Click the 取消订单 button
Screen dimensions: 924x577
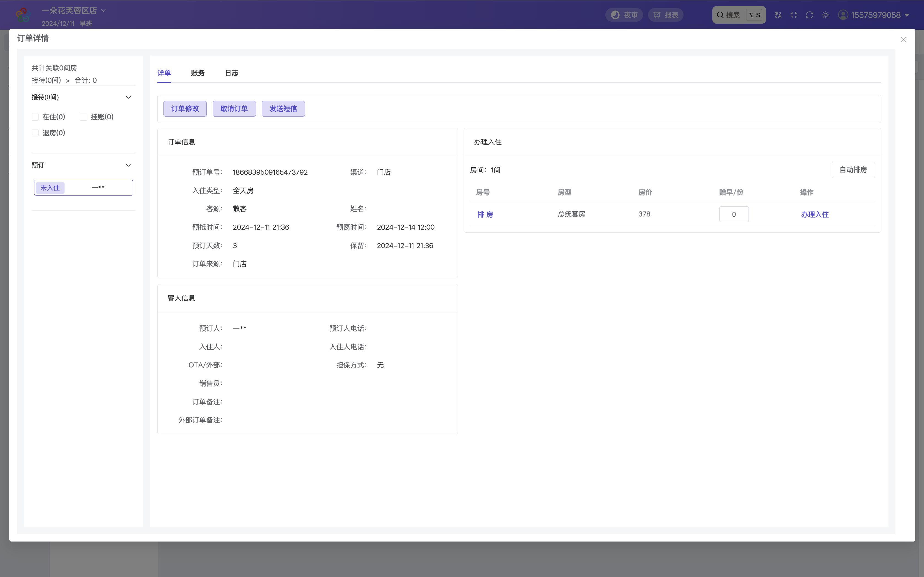tap(234, 109)
